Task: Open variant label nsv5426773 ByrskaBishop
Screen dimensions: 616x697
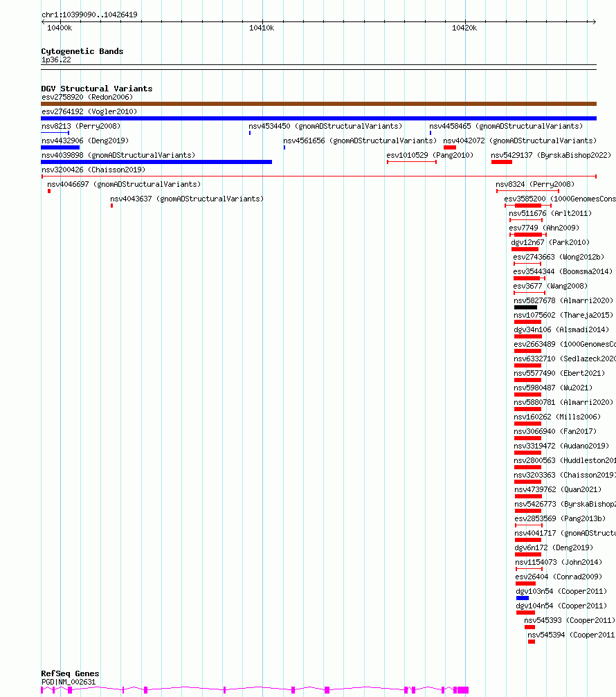Action: coord(565,504)
